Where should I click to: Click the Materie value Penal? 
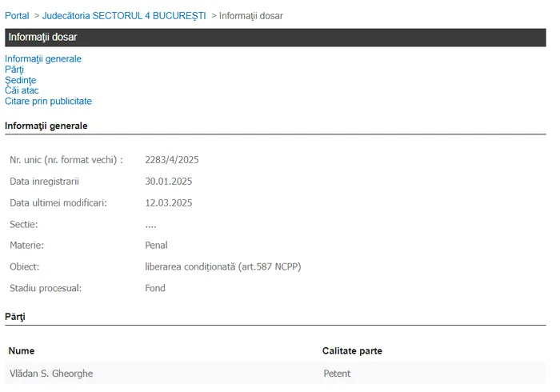(156, 246)
